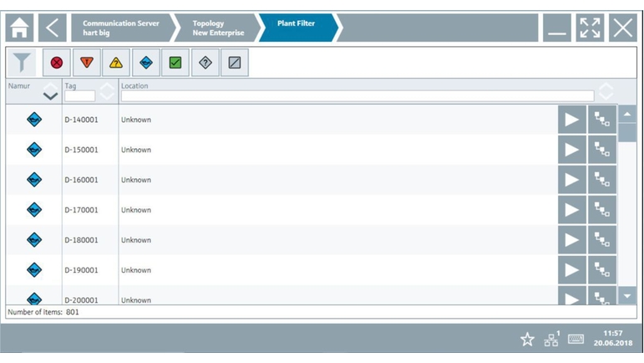The image size is (644, 363).
Task: Show D-190001 in topology tree icon
Action: (602, 270)
